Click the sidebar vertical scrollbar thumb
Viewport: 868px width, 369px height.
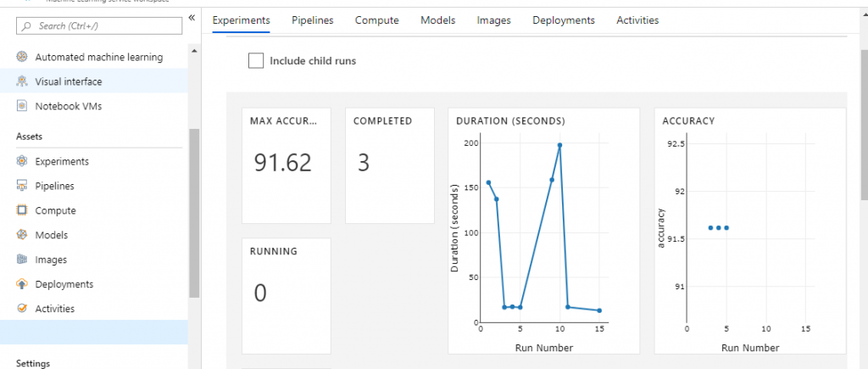click(x=194, y=213)
